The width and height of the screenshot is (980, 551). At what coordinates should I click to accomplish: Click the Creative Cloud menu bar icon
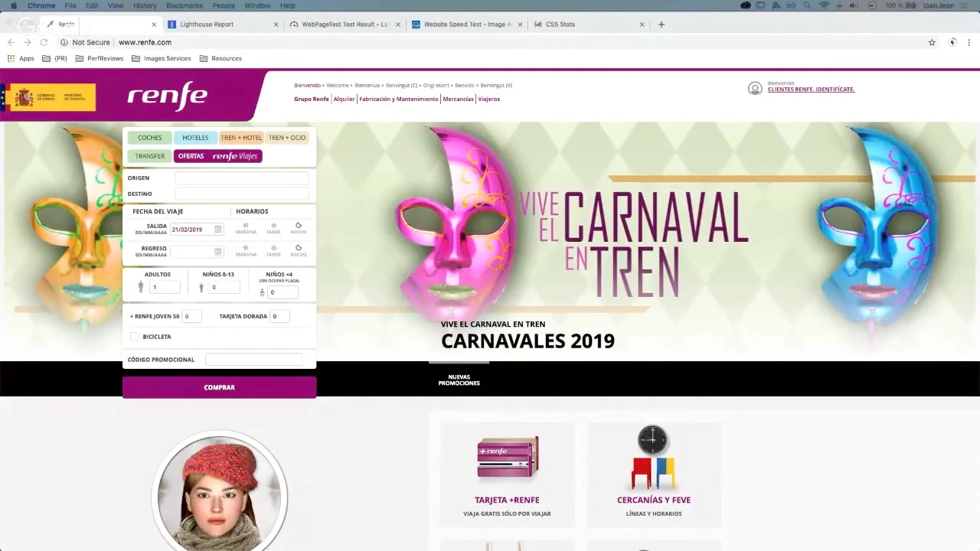tap(746, 5)
